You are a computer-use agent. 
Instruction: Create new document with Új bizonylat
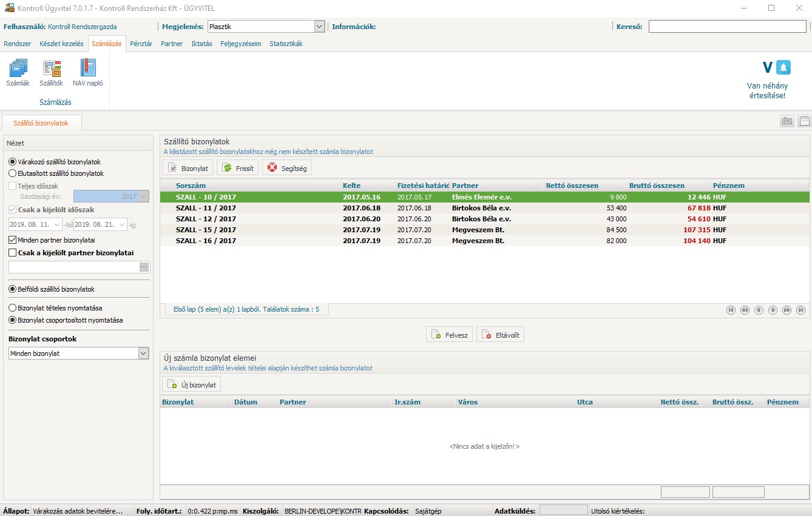tap(191, 384)
